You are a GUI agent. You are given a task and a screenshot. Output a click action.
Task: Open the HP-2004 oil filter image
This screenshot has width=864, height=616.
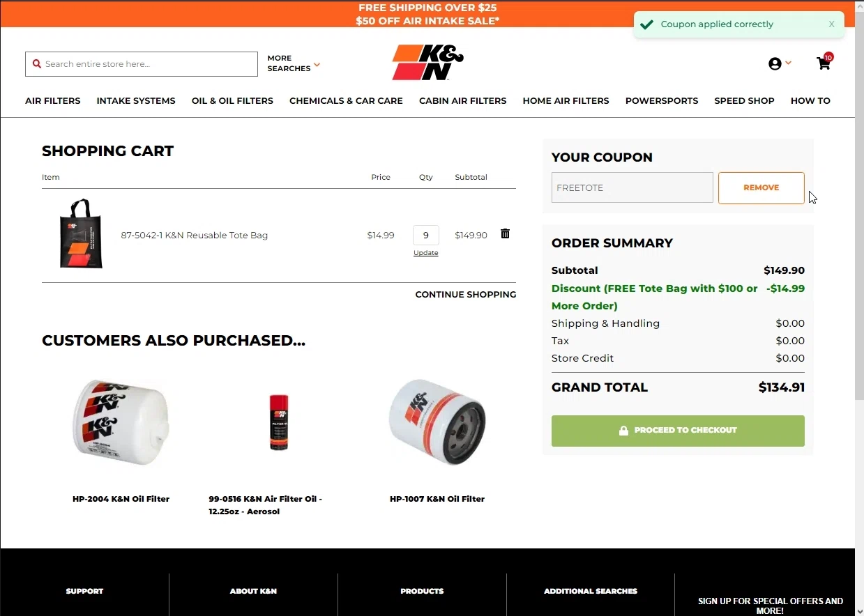(x=121, y=422)
